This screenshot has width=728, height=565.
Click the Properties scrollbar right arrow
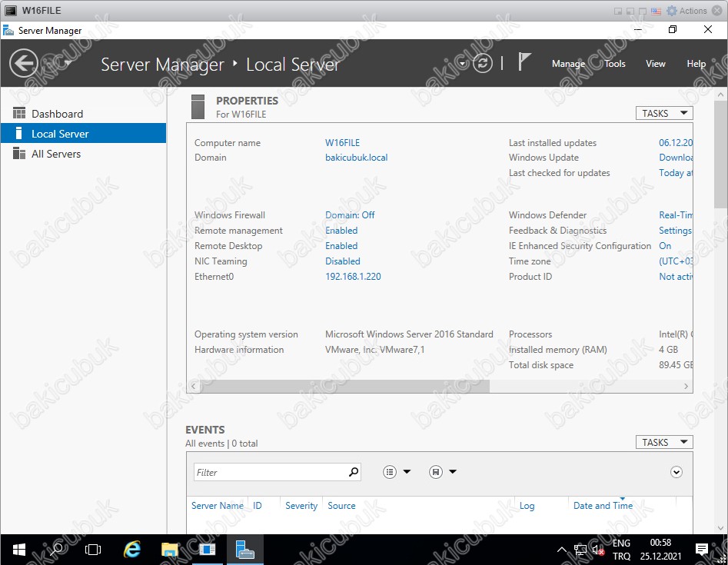[x=686, y=386]
